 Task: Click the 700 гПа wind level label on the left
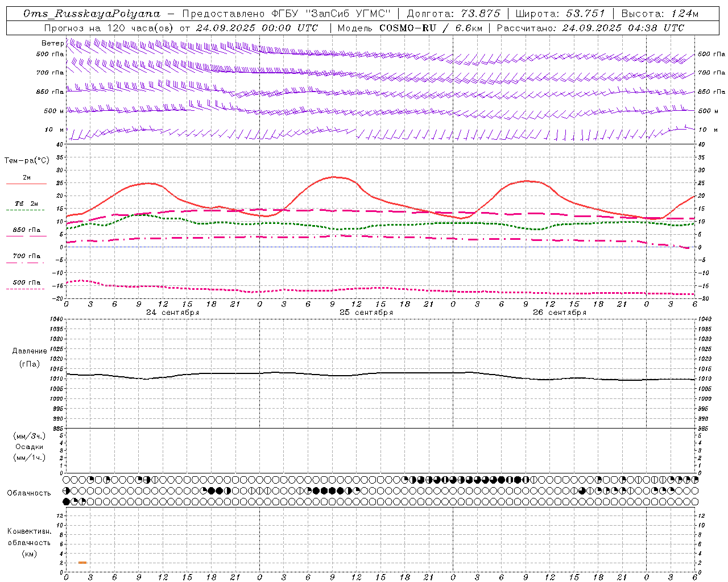coord(50,73)
